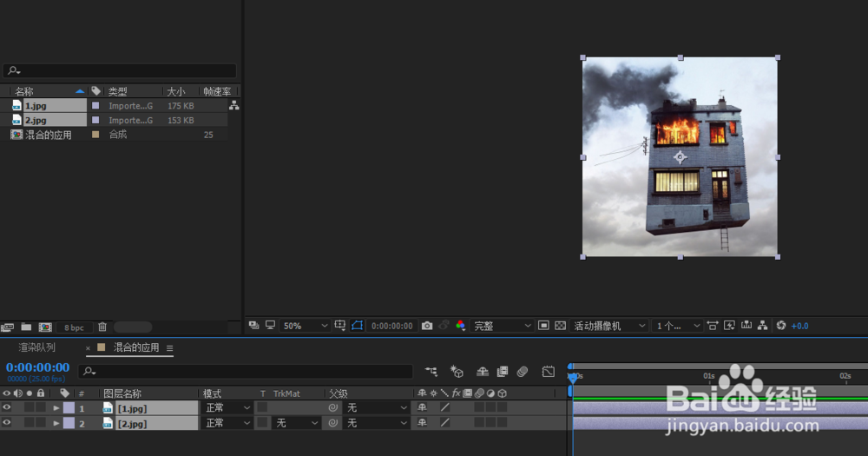Open TrkMat dropdown for layer [2.jpg]
This screenshot has height=456, width=868.
pos(296,423)
